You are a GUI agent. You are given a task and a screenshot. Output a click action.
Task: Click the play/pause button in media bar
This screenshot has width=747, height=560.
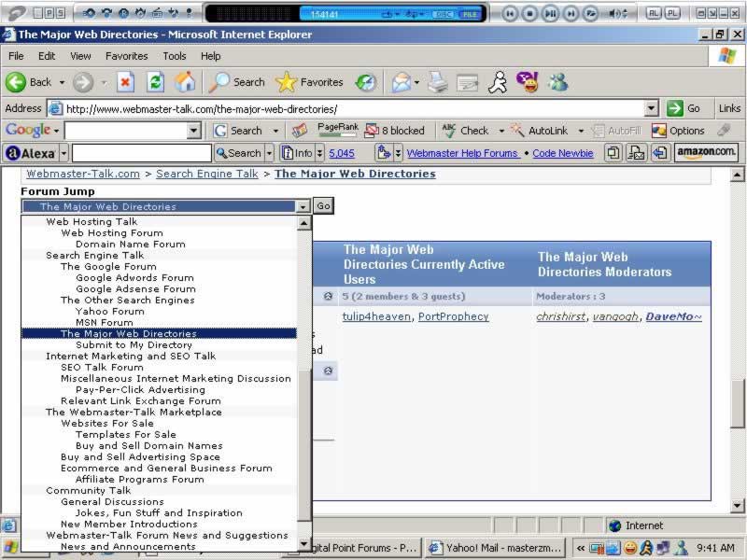(550, 13)
